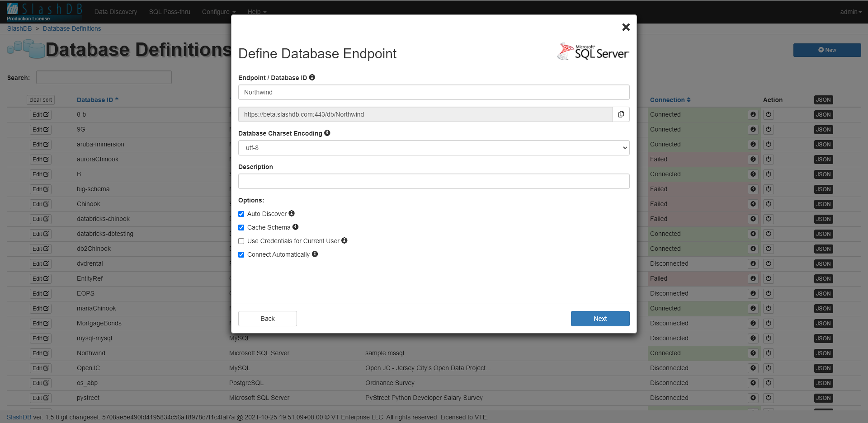Click power icon for MortgageBonds row
Viewport: 868px width, 423px height.
tap(769, 324)
